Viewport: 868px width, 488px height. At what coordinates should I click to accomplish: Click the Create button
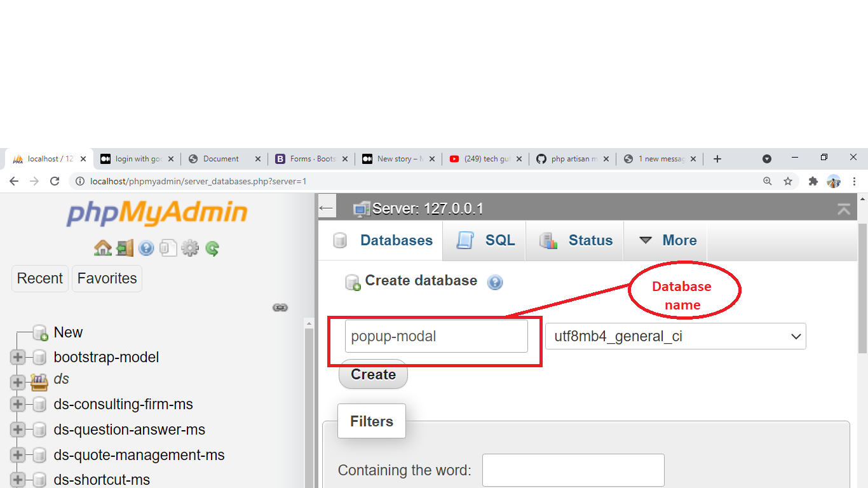pyautogui.click(x=373, y=374)
